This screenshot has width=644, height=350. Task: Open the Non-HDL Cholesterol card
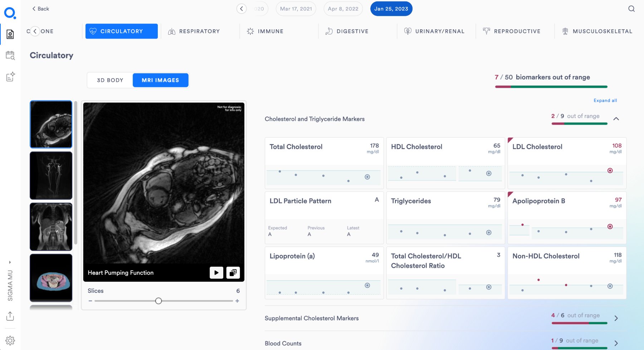(567, 273)
